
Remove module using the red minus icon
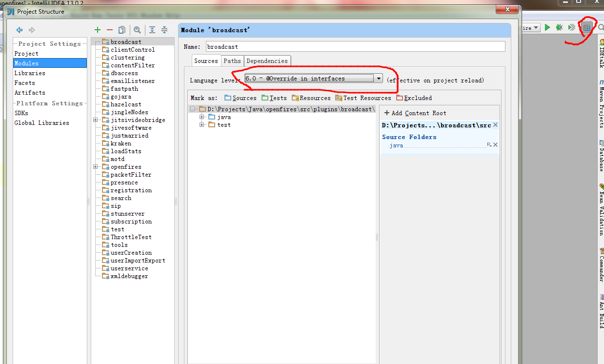click(110, 30)
